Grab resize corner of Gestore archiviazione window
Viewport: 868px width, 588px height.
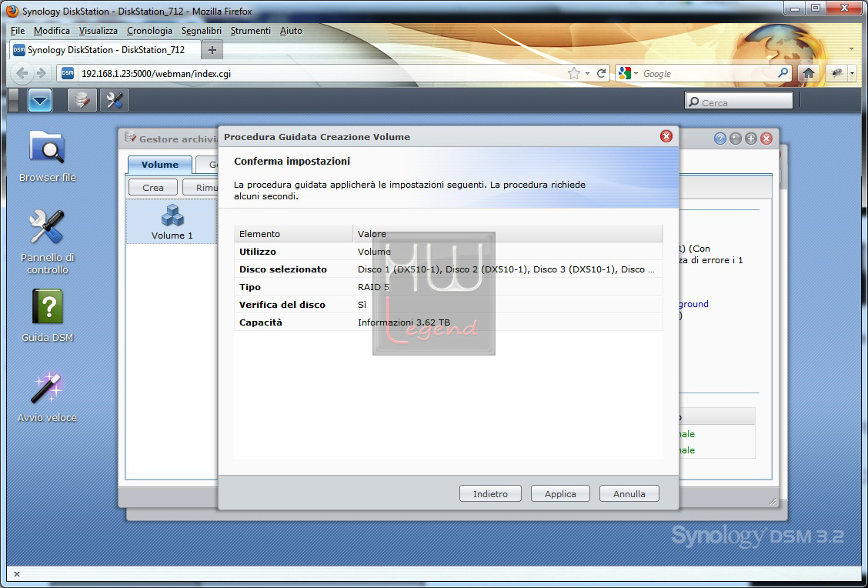point(773,501)
